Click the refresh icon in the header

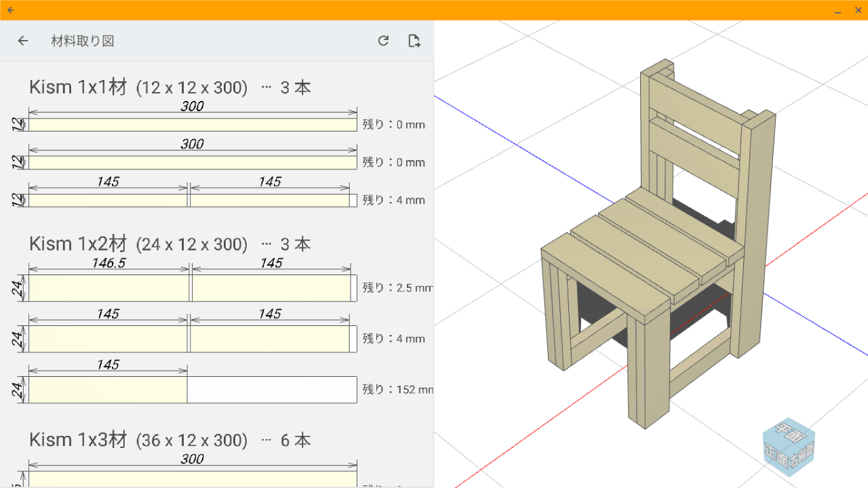(x=383, y=41)
